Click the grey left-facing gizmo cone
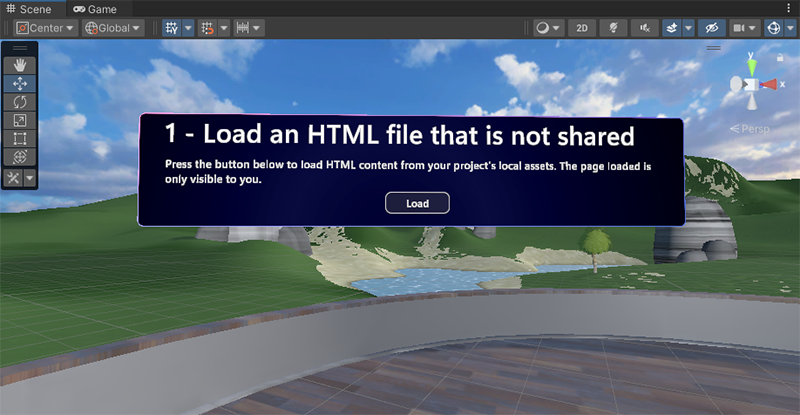Screen dimensions: 800x415 tap(736, 84)
